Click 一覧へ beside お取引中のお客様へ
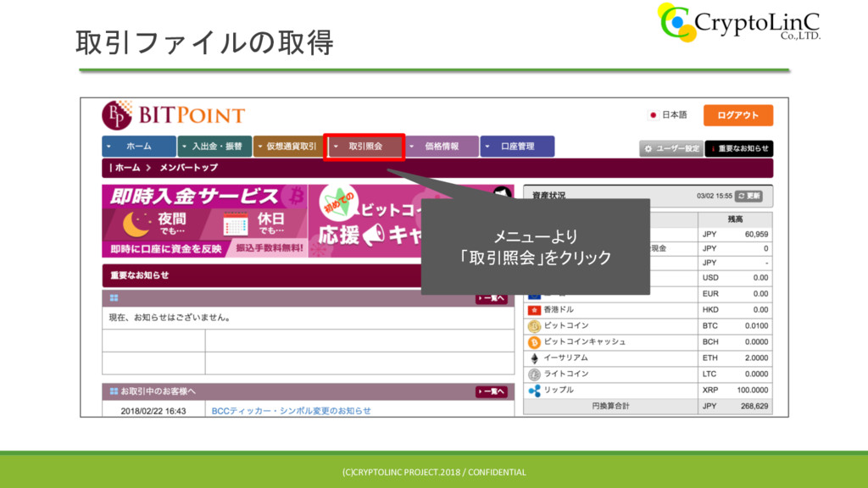The height and width of the screenshot is (488, 868). pyautogui.click(x=491, y=391)
